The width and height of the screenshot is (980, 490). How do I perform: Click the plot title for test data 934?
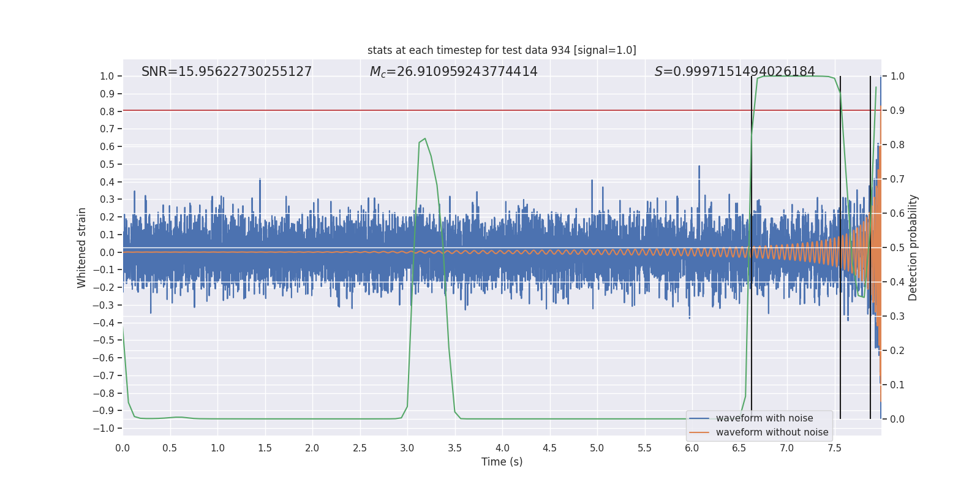click(x=502, y=50)
